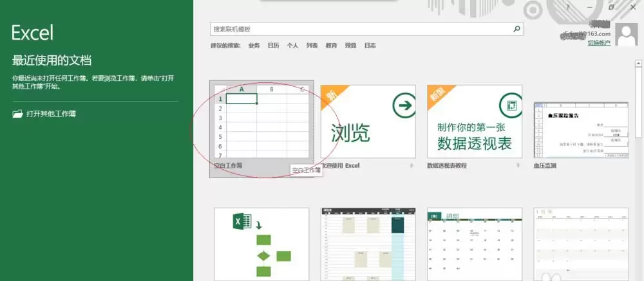Click the 数据透视表教程 label
Screen dimensions: 644x281
448,166
